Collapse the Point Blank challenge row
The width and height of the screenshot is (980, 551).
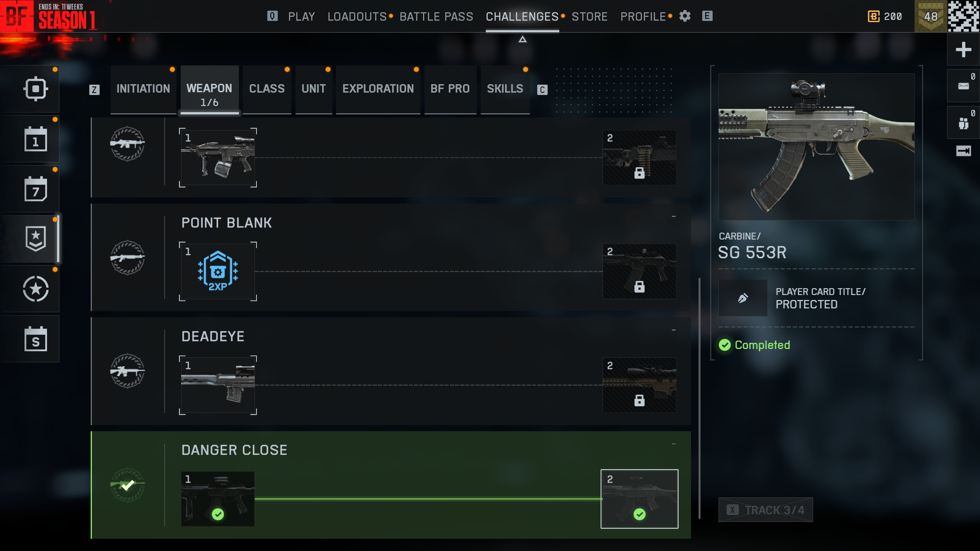pyautogui.click(x=673, y=217)
